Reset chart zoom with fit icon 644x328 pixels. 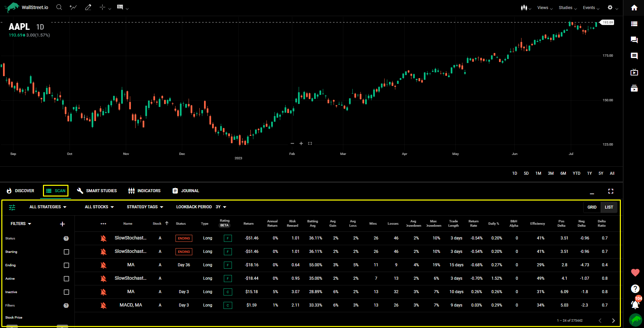click(310, 144)
